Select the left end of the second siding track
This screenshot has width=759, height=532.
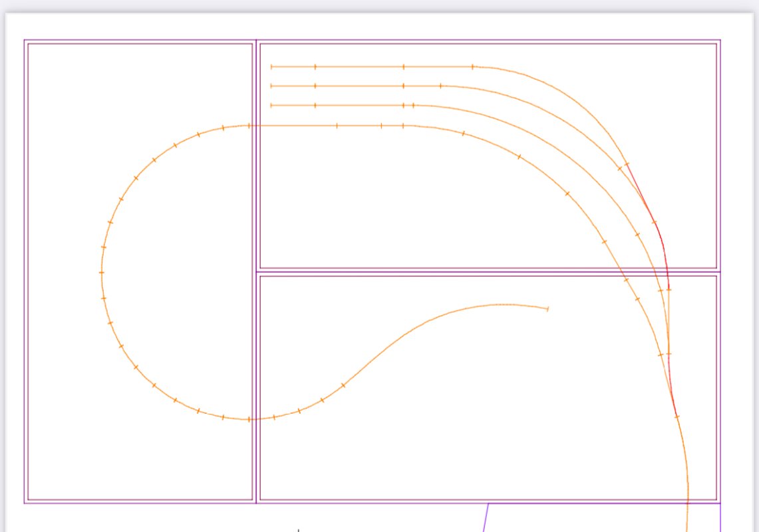[x=271, y=86]
